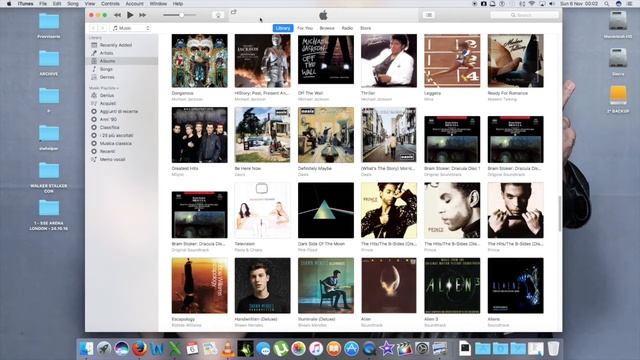Open the File menu
Viewport: 640px width, 360px height.
click(43, 4)
